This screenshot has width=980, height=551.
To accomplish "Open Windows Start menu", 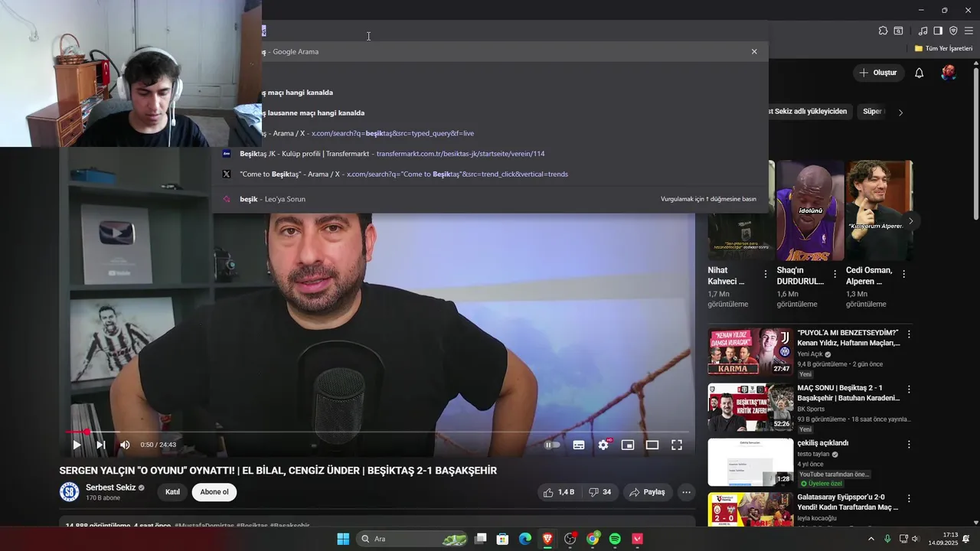I will pos(343,539).
